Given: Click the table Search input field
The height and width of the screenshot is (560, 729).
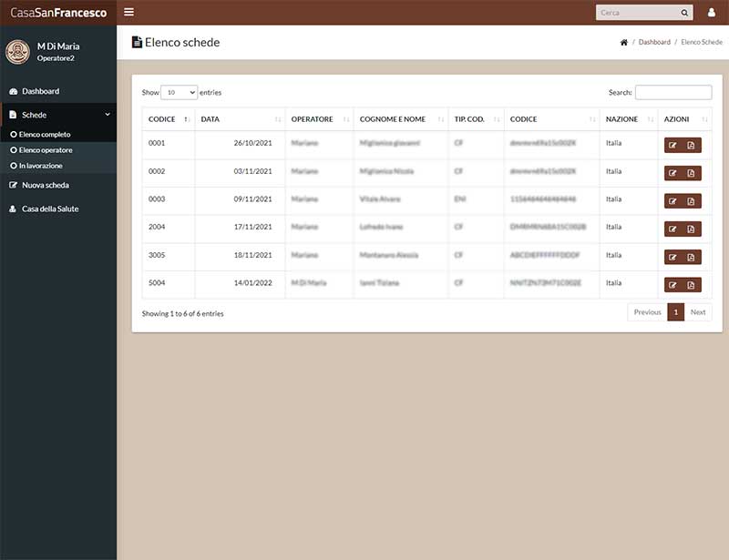Looking at the screenshot, I should point(673,93).
